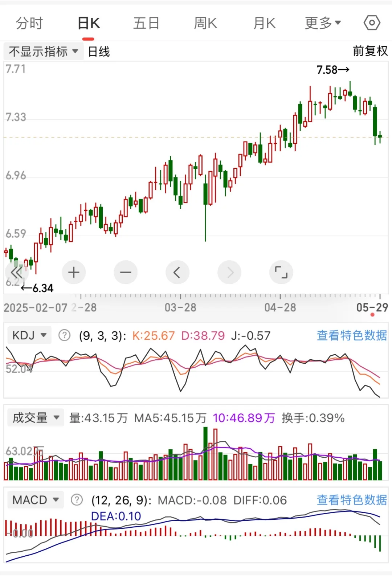The width and height of the screenshot is (392, 576).
Task: Open 查看特色数据 link beside KDJ
Action: coord(352,335)
